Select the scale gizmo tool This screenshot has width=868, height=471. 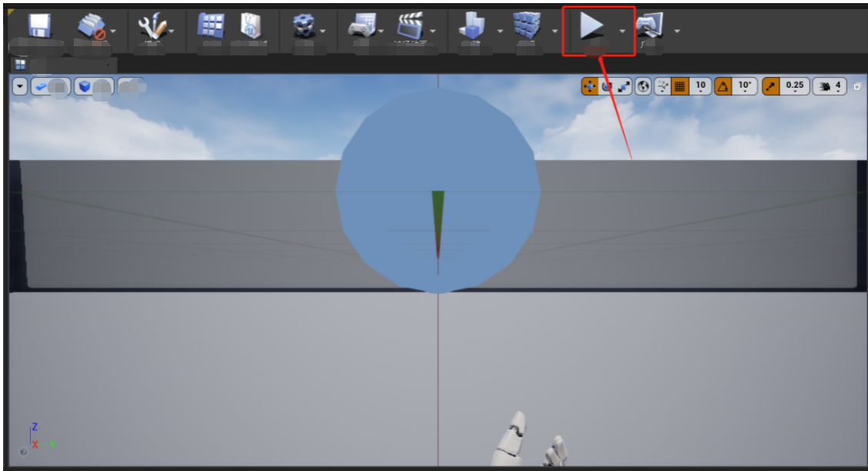(624, 86)
